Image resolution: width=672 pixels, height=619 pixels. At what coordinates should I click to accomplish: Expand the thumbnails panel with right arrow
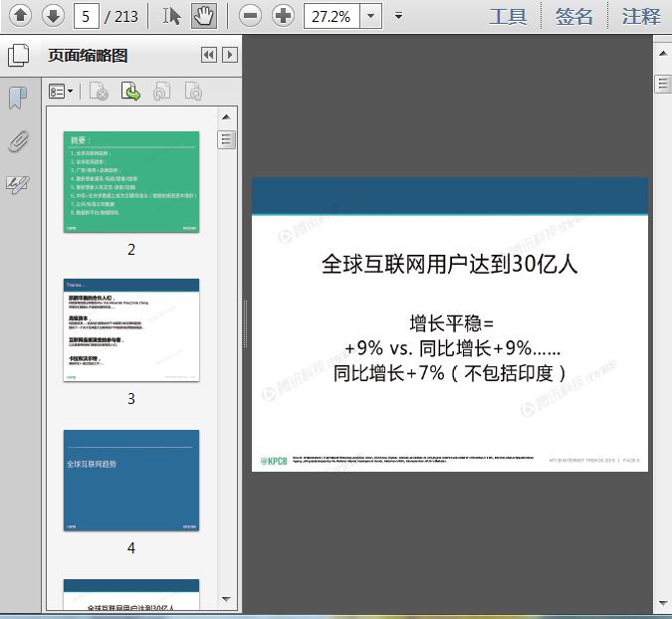click(x=230, y=55)
